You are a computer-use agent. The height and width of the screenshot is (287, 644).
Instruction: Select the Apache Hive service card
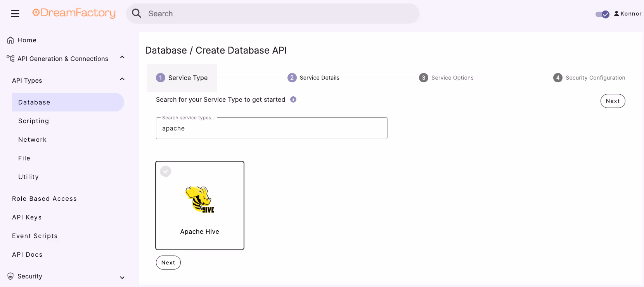pyautogui.click(x=200, y=205)
